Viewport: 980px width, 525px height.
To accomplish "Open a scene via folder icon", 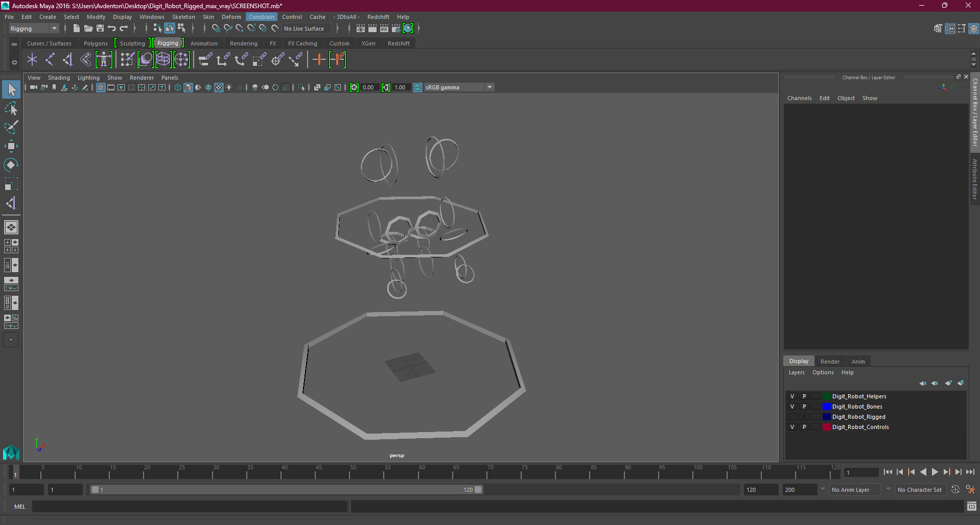I will [x=88, y=29].
